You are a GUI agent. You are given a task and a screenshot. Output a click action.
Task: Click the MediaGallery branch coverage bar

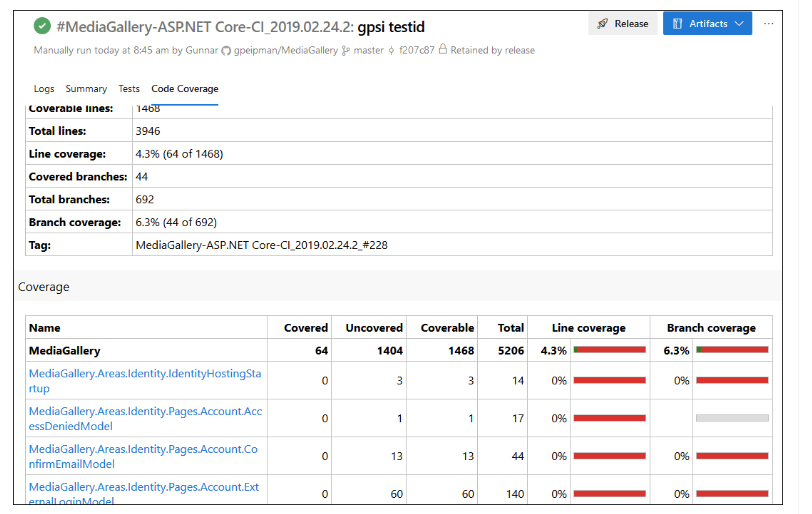(732, 351)
